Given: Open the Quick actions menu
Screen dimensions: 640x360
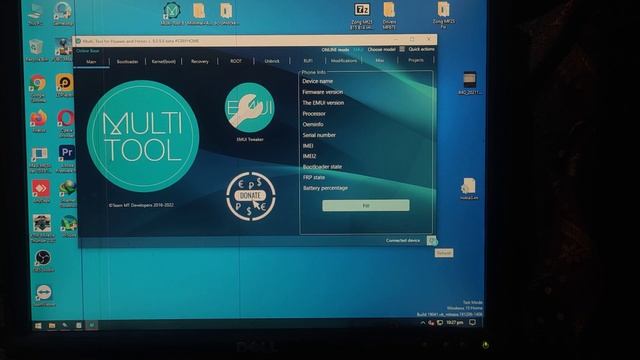Looking at the screenshot, I should [x=421, y=49].
